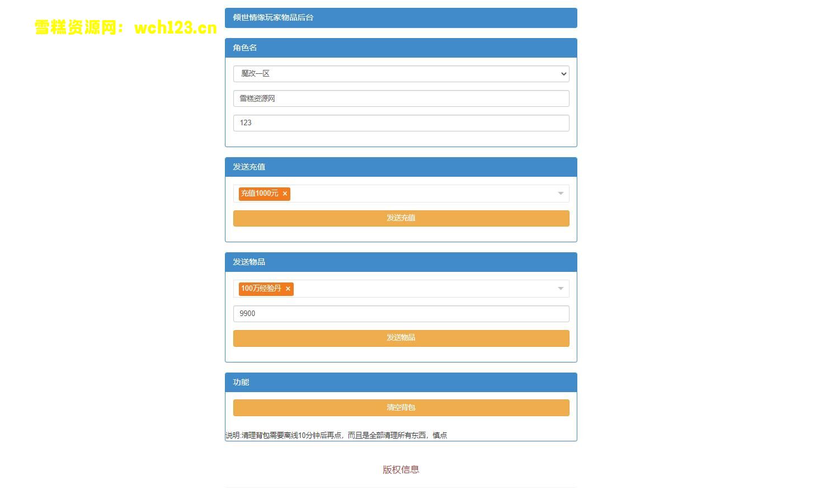Viewport: 819px width, 504px height.
Task: Click the 发送充值 panel header
Action: pyautogui.click(x=401, y=167)
